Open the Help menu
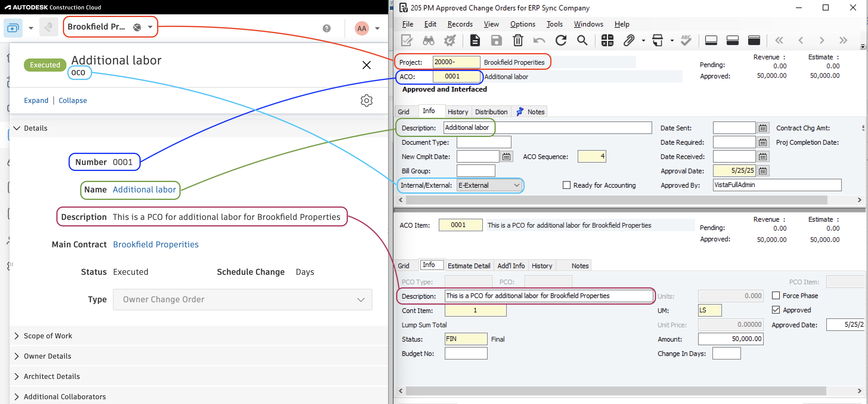 click(621, 24)
